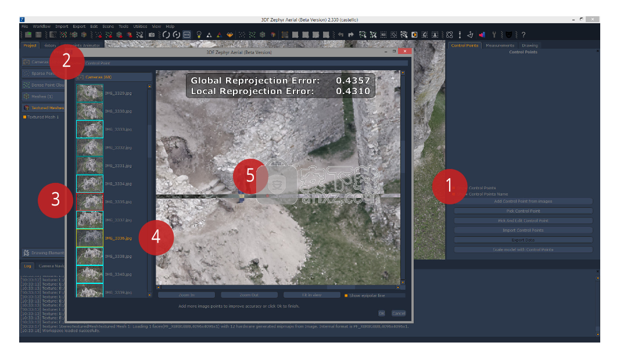Screen dimensions: 638x364
Task: Click the vertical height measure icon
Action: [460, 35]
